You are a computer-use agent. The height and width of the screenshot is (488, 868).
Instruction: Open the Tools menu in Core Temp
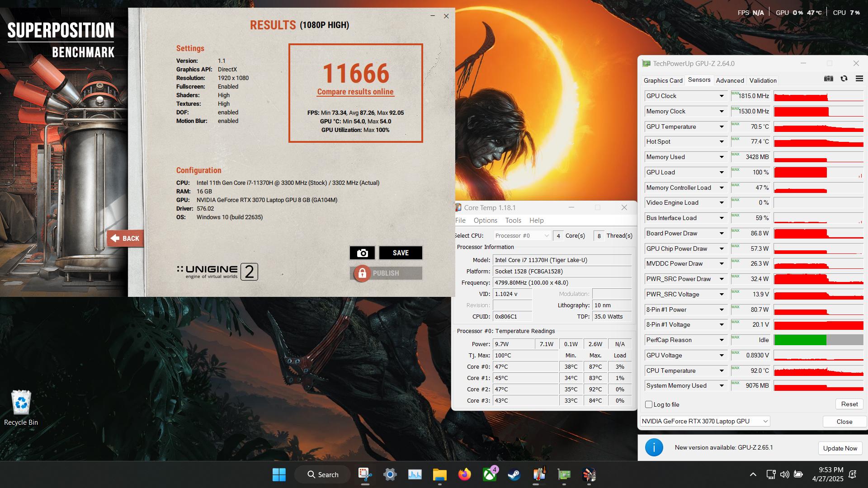[513, 221]
